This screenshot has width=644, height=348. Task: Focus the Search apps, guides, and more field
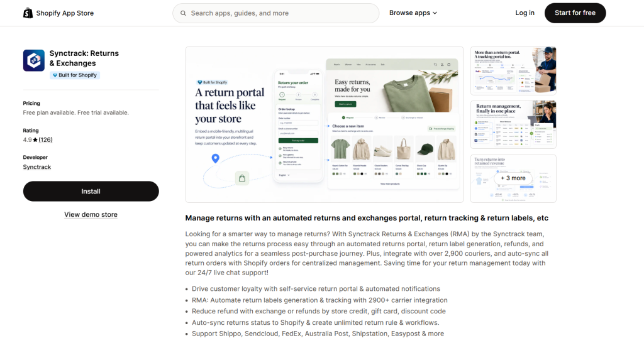(276, 13)
